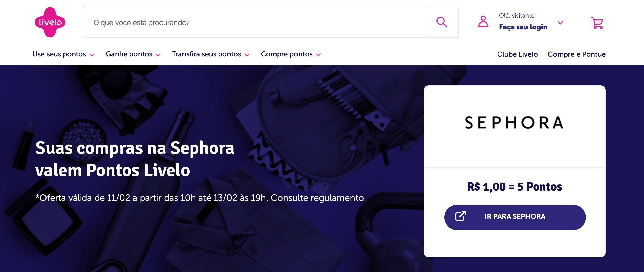
Task: Expand the Ganhe pontos chevron
Action: click(158, 55)
